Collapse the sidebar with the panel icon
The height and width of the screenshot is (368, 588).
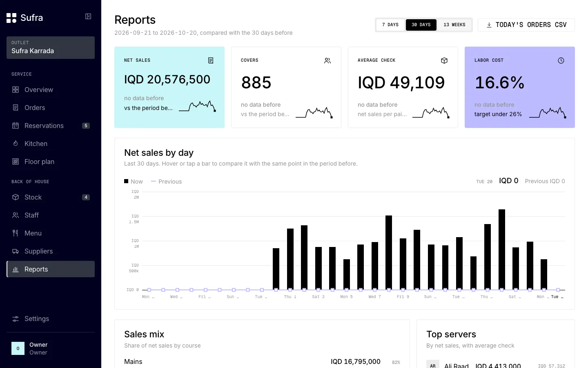88,16
